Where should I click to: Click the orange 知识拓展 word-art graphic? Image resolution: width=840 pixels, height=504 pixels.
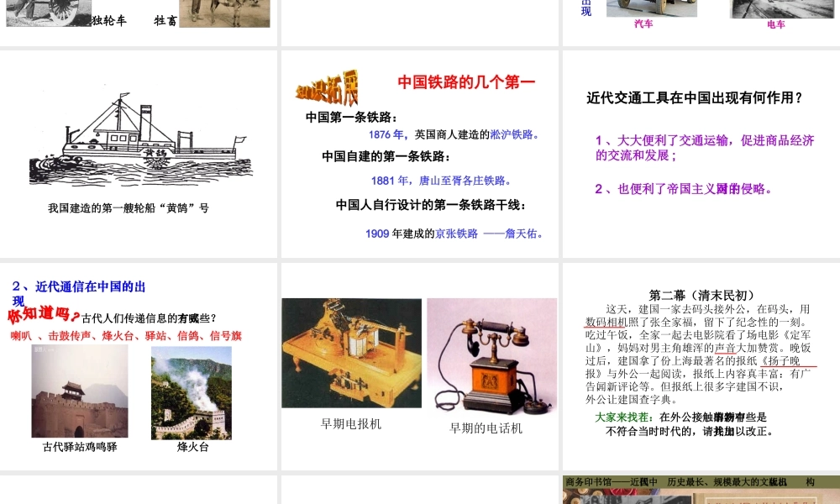(327, 88)
